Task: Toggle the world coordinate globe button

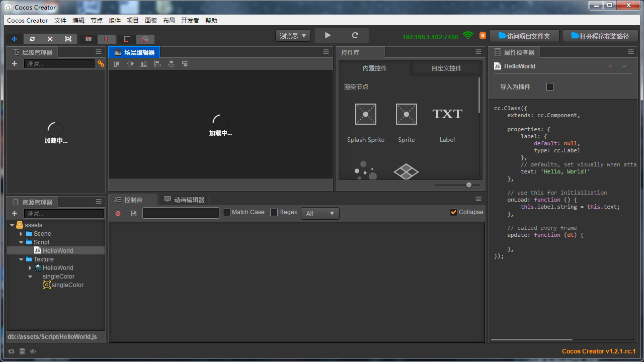Action: [145, 39]
